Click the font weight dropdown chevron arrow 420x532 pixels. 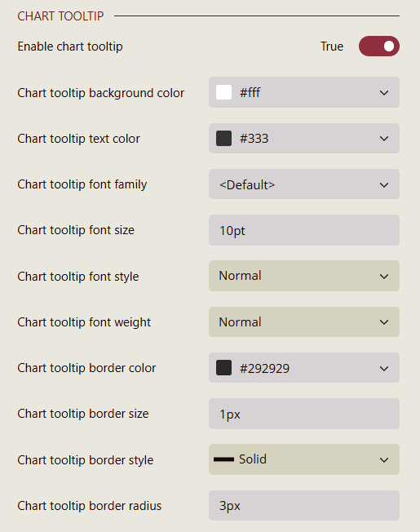(384, 322)
